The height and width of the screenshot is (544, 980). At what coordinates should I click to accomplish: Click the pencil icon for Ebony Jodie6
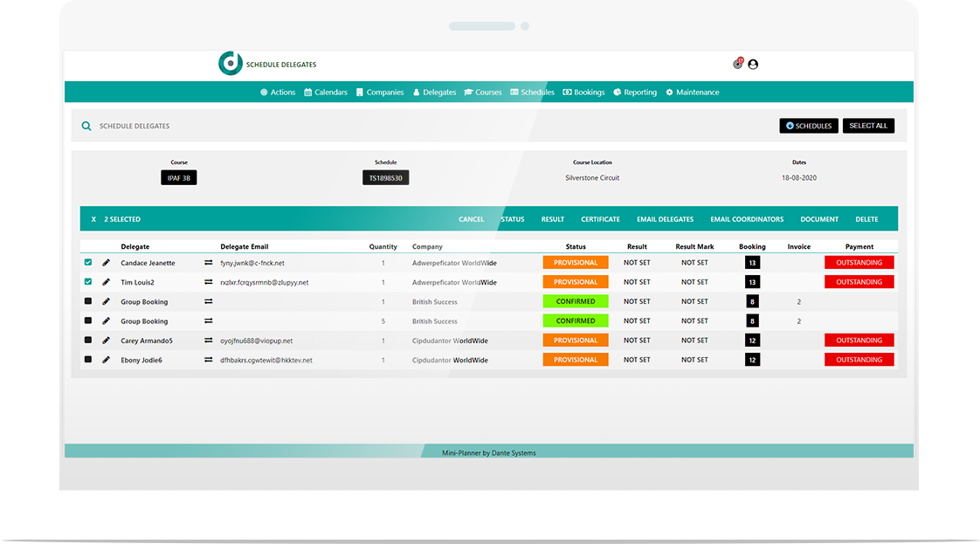(x=105, y=359)
